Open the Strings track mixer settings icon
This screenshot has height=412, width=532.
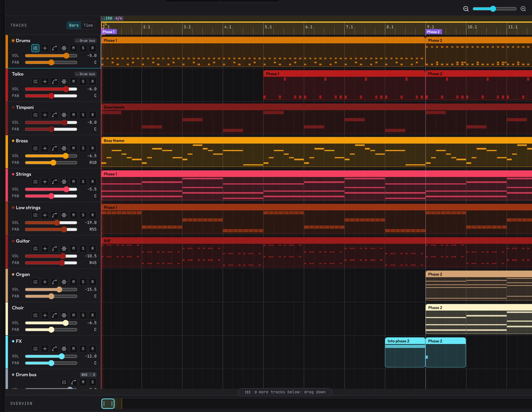(35, 182)
